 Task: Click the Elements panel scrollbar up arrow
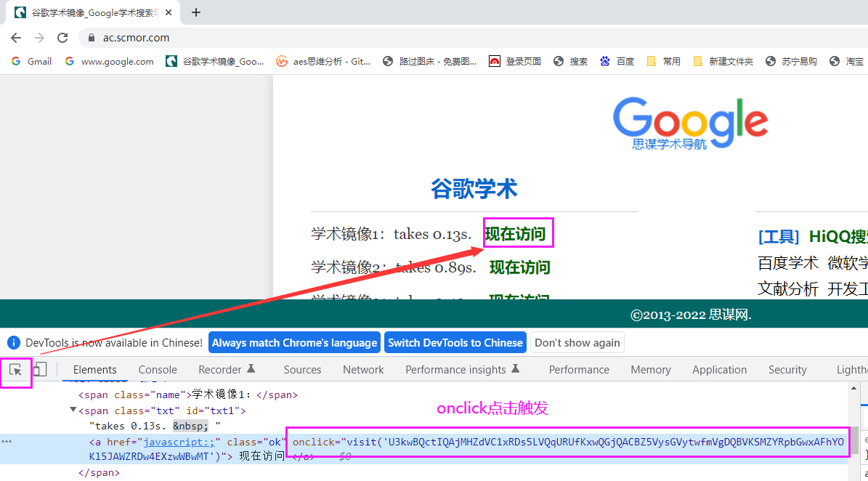pyautogui.click(x=853, y=388)
